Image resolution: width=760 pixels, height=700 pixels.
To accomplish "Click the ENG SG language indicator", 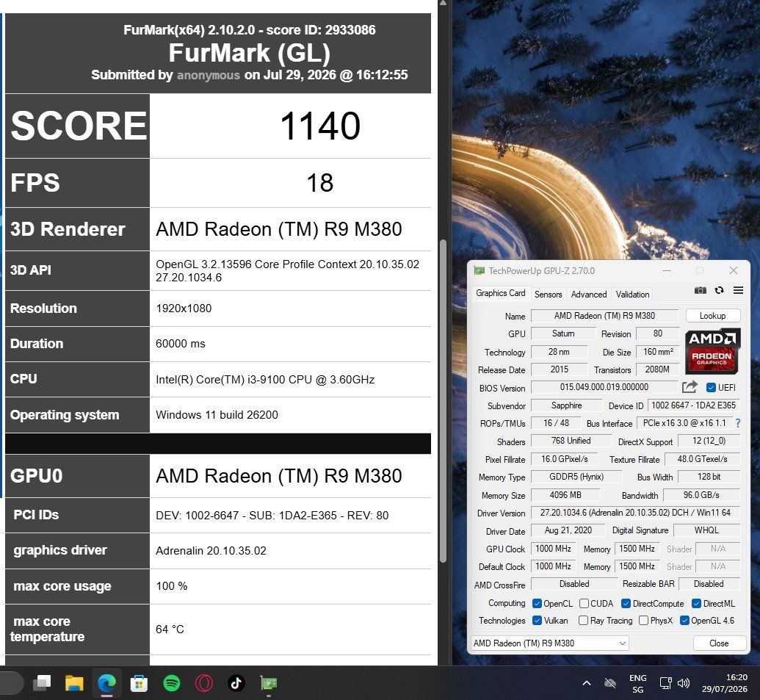I will point(638,684).
